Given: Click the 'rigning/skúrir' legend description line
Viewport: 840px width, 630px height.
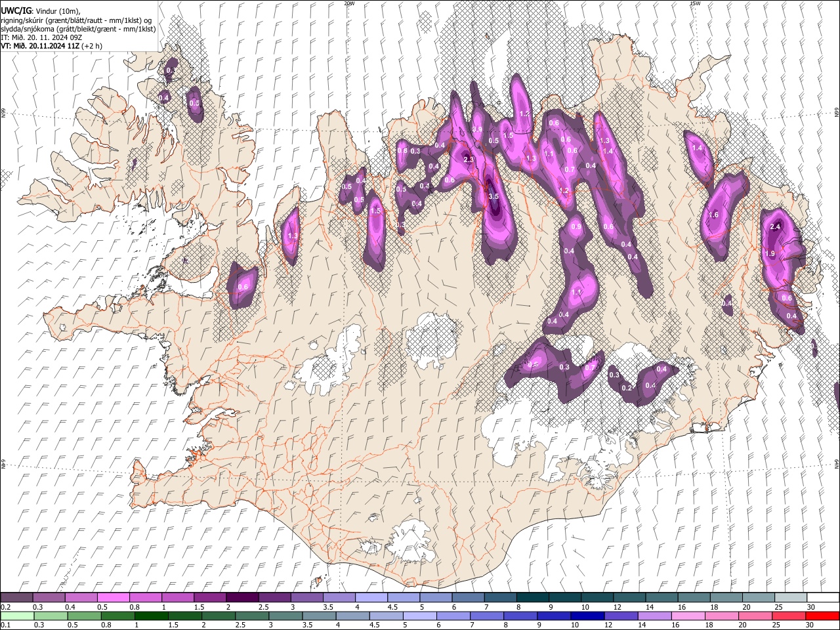Looking at the screenshot, I should (77, 20).
